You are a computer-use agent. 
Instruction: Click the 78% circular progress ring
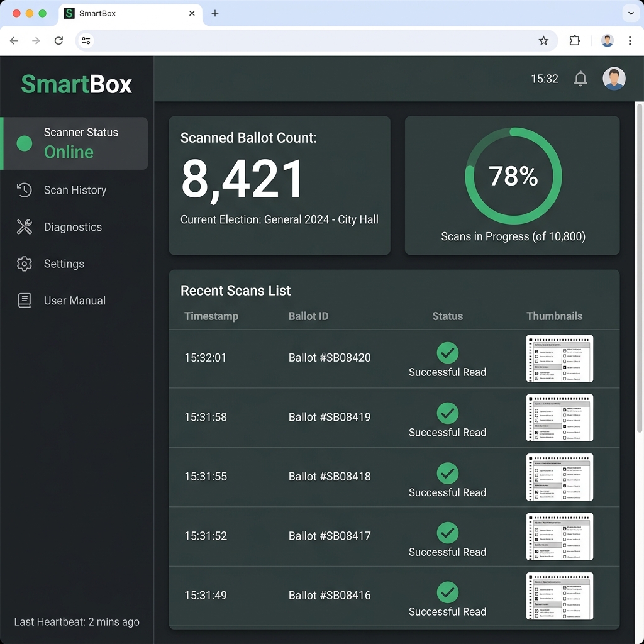point(513,176)
